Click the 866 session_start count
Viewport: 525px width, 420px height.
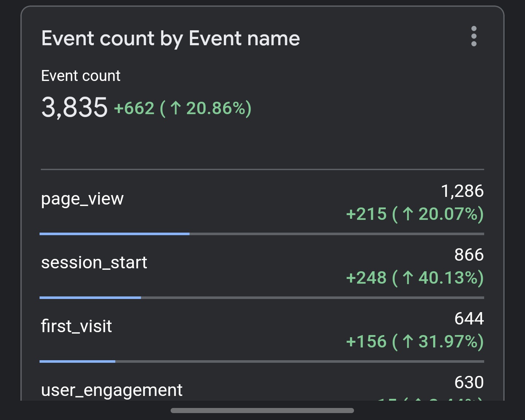469,255
